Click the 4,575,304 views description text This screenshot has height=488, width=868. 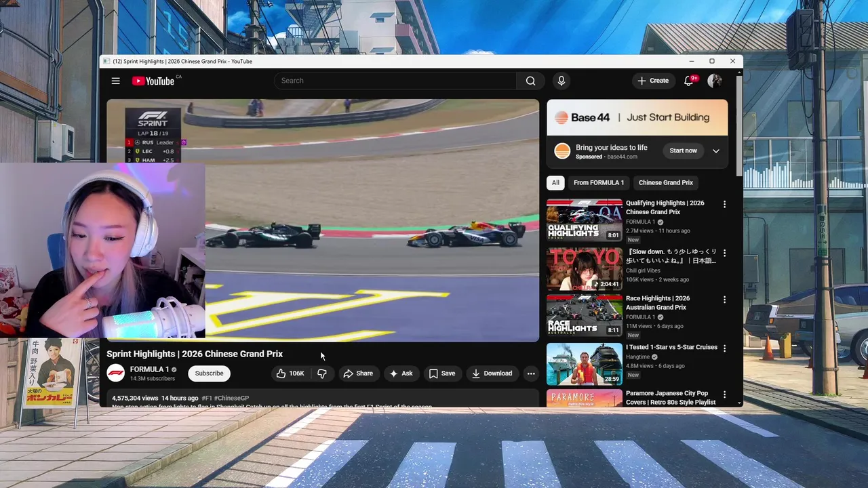pos(135,399)
